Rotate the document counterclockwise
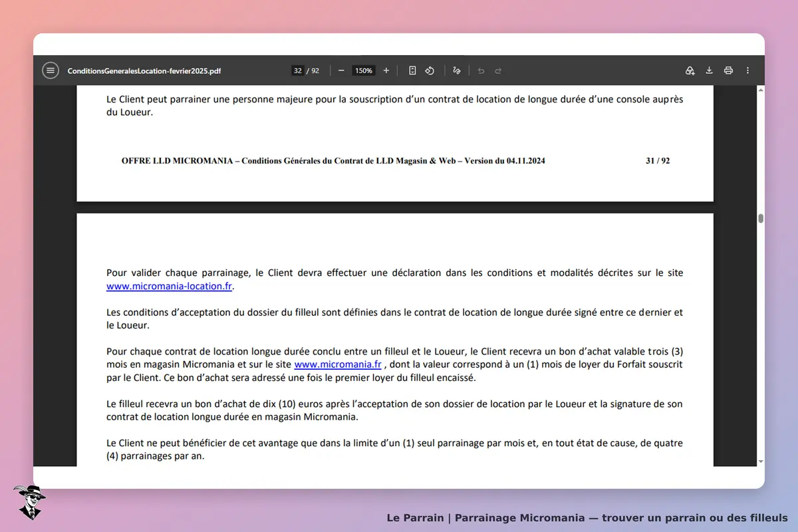 pos(430,70)
